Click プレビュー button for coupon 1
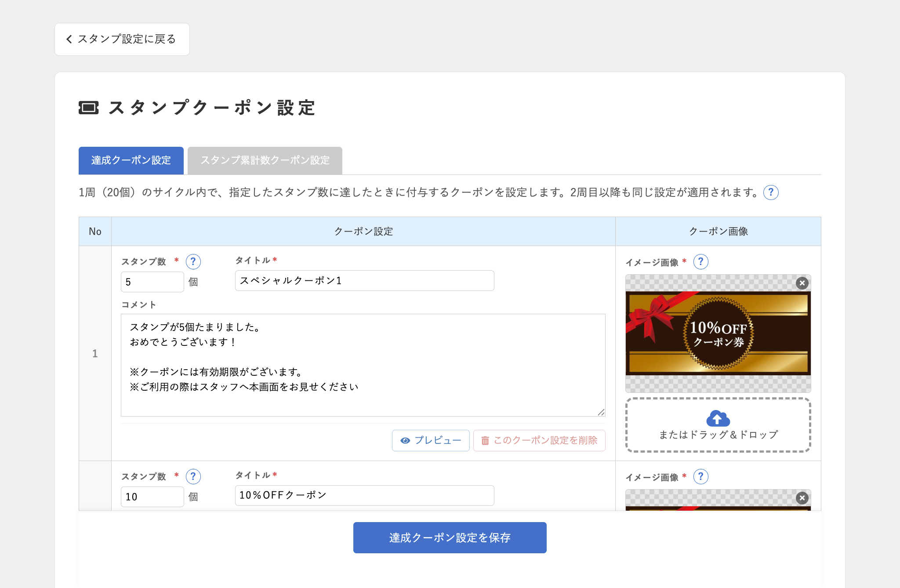The image size is (900, 588). (431, 440)
